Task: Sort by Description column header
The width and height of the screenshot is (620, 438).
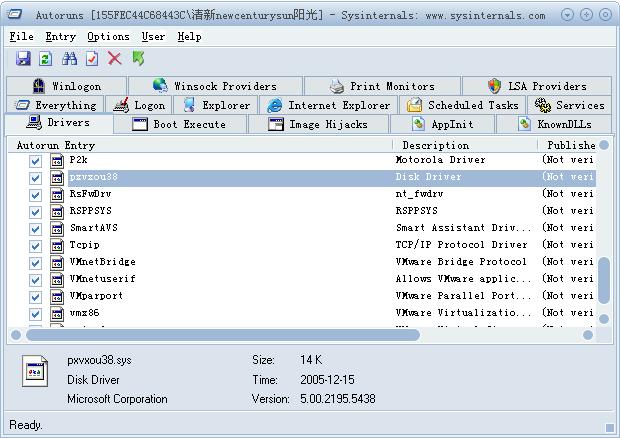Action: [465, 145]
